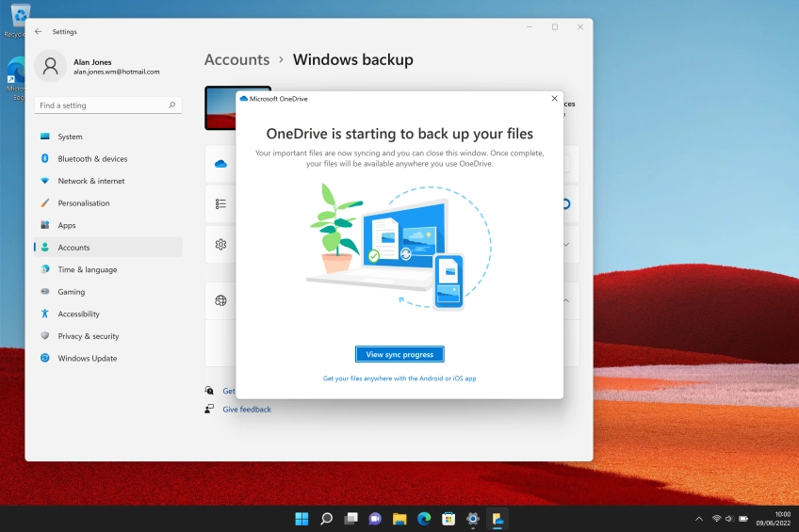Expand the row beside the gear icon
Viewport: 799px width, 532px height.
tap(566, 244)
